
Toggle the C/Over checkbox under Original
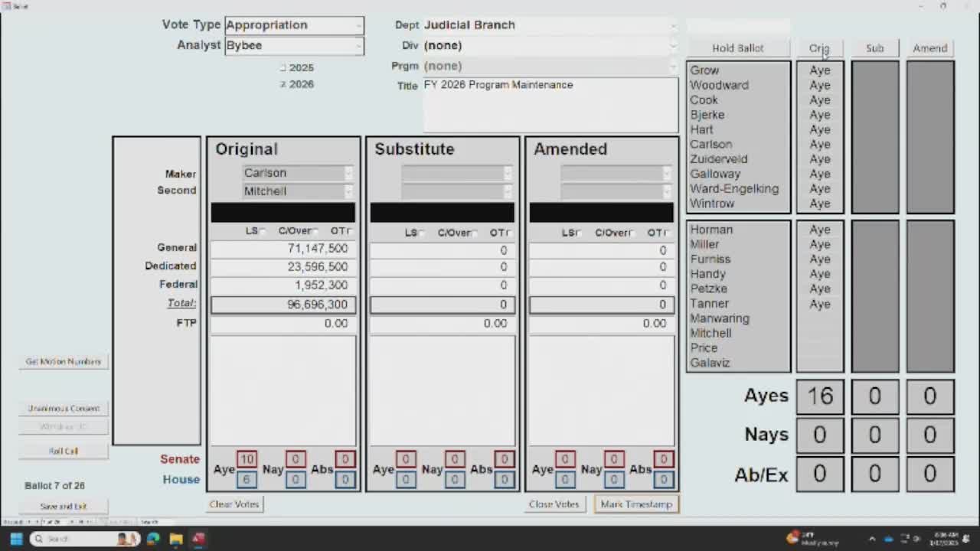click(315, 231)
